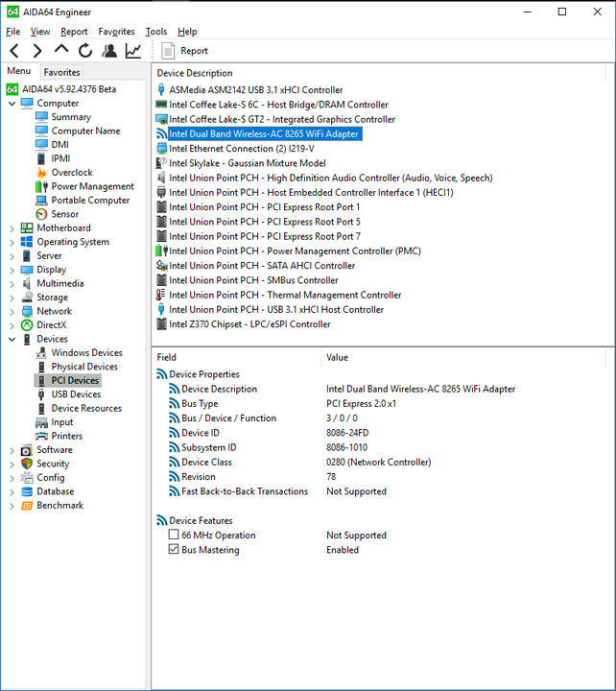The height and width of the screenshot is (691, 616).
Task: Expand the Operating System tree node
Action: [12, 243]
